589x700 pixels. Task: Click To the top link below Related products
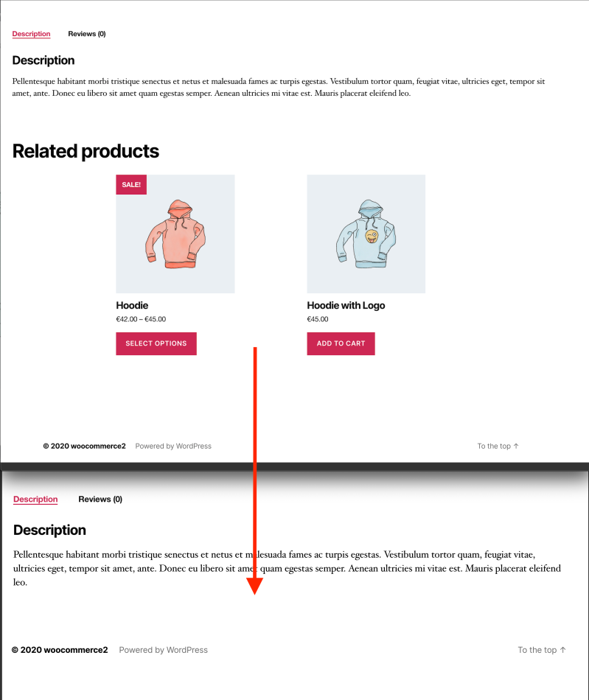498,446
